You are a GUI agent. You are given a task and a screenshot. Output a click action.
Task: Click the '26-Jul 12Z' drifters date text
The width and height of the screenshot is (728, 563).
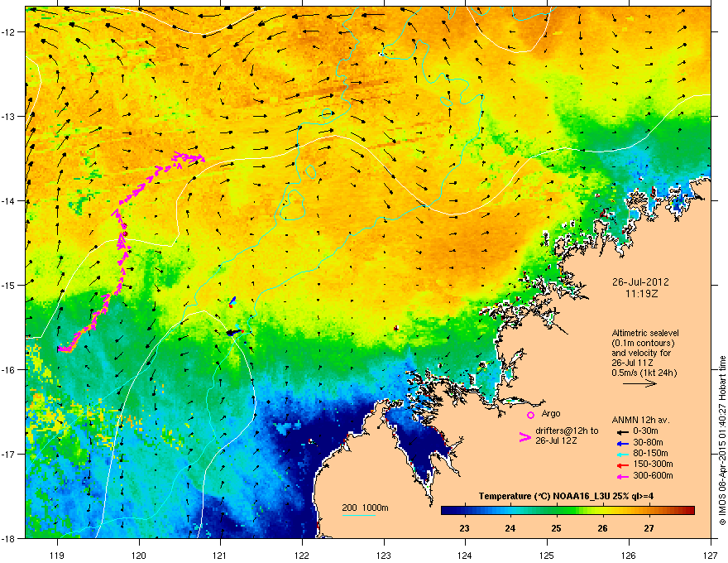point(556,440)
